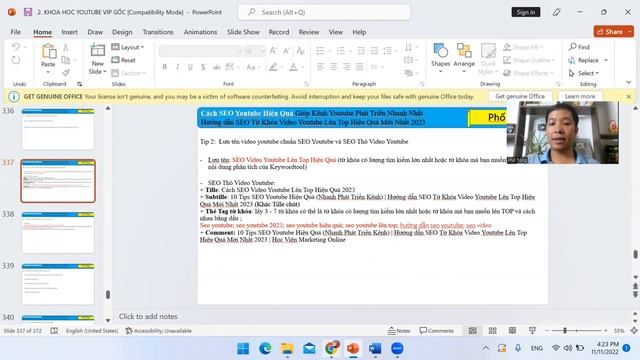The width and height of the screenshot is (640, 360).
Task: Toggle Underline formatting
Action: coord(190,67)
